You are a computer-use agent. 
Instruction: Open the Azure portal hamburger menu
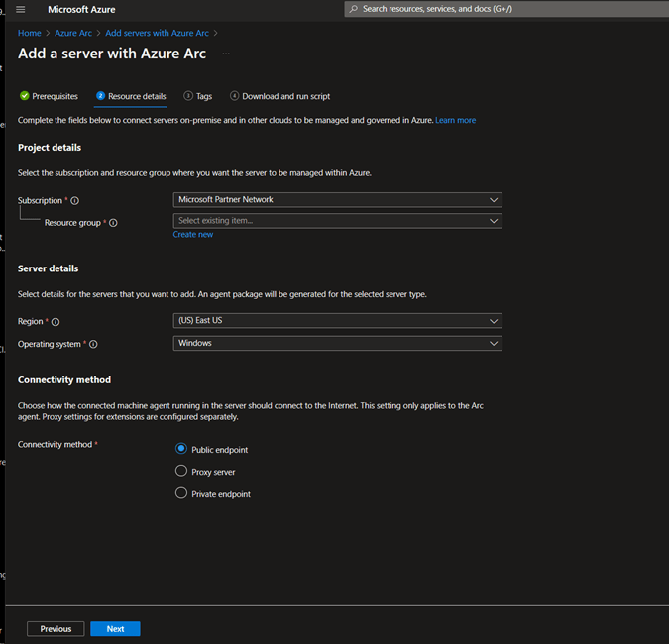click(x=21, y=9)
